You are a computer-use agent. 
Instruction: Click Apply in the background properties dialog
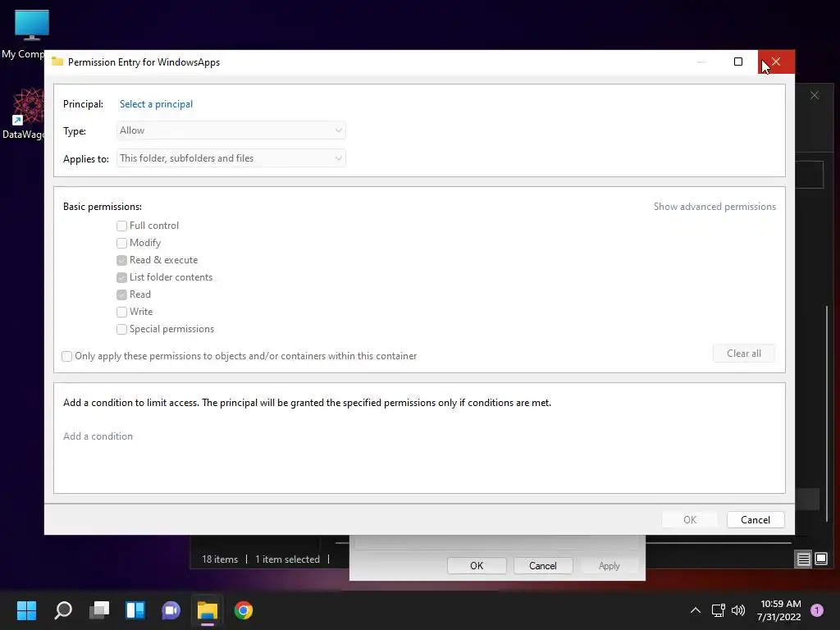609,566
